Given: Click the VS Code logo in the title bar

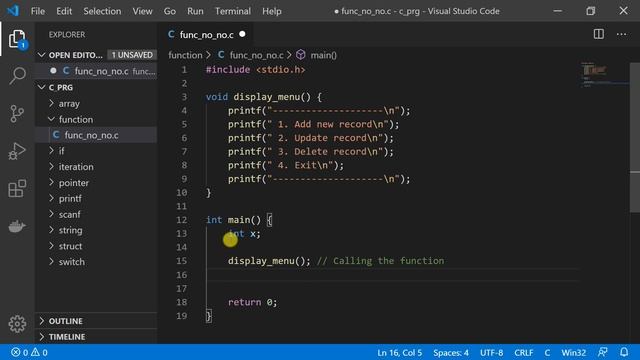Looking at the screenshot, I should (13, 11).
